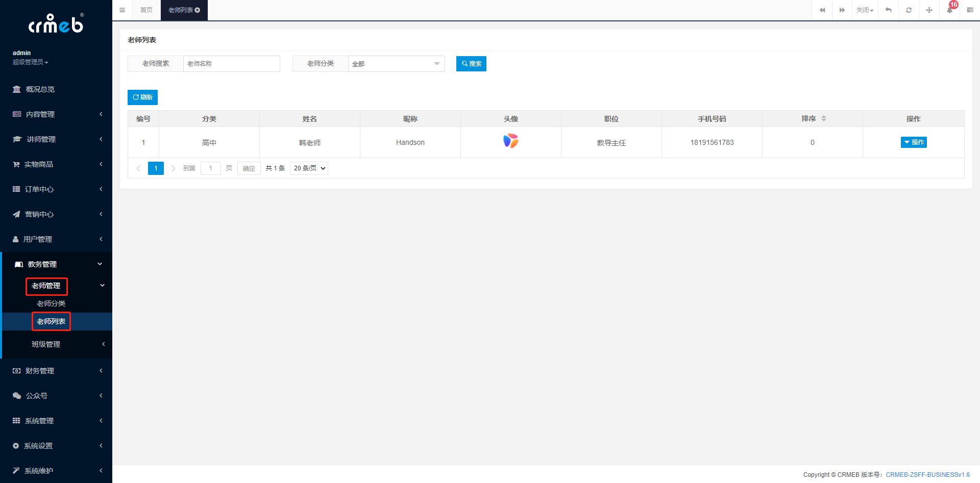Click the 确定 pagination confirm button

point(249,168)
